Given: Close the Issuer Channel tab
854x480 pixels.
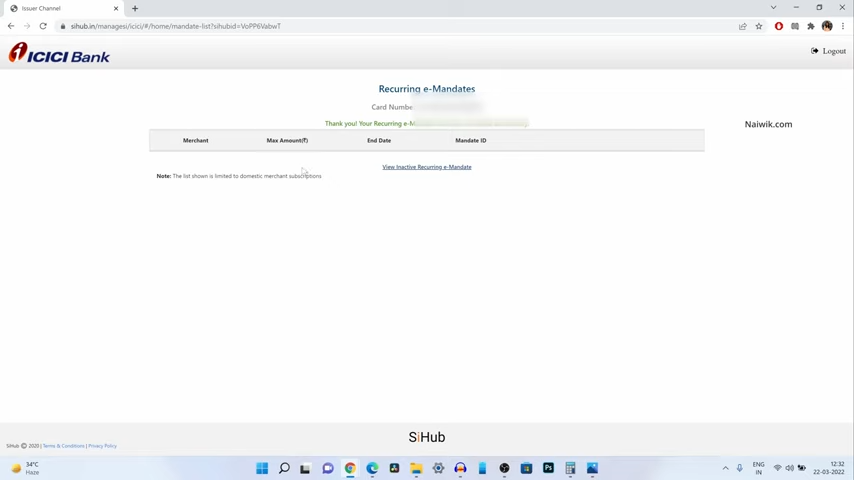Looking at the screenshot, I should coord(115,8).
